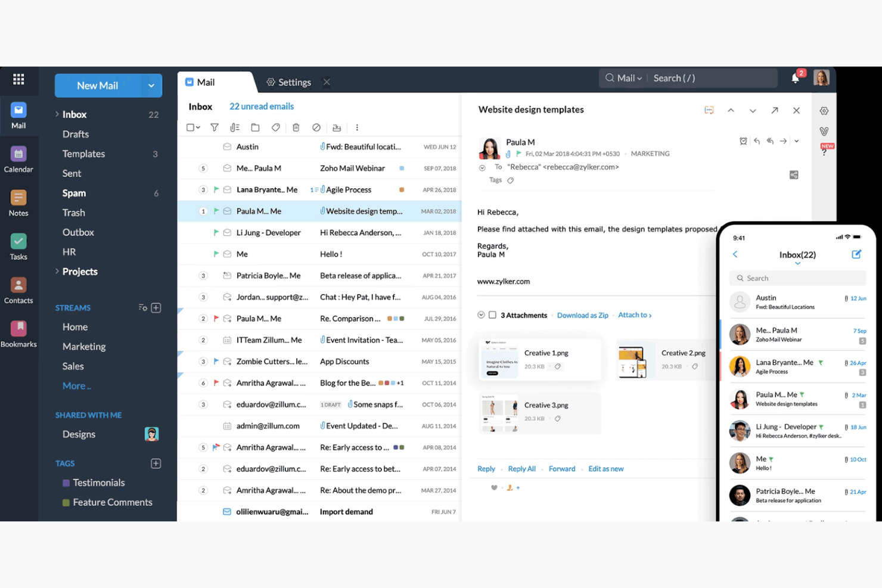Open the Drafts folder
The width and height of the screenshot is (882, 588).
[76, 134]
